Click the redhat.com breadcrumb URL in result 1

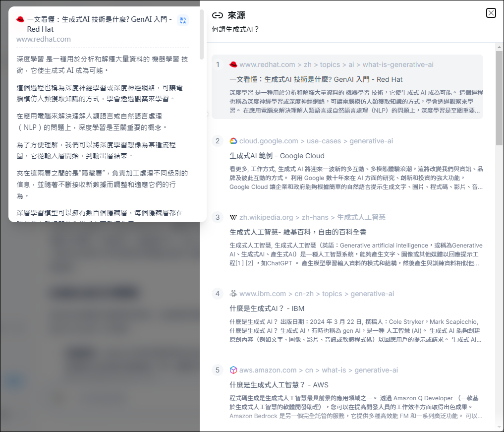pyautogui.click(x=336, y=64)
